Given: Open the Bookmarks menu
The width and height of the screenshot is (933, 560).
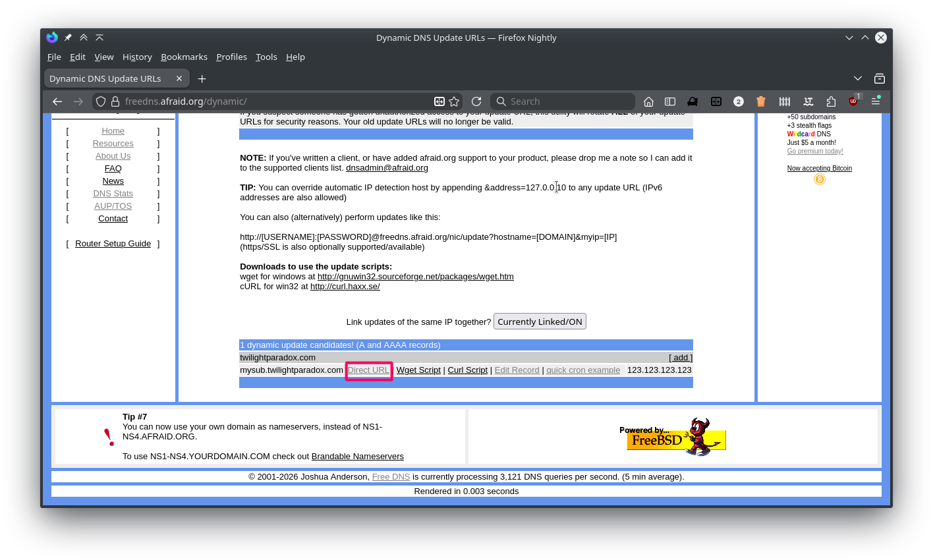Looking at the screenshot, I should (184, 57).
